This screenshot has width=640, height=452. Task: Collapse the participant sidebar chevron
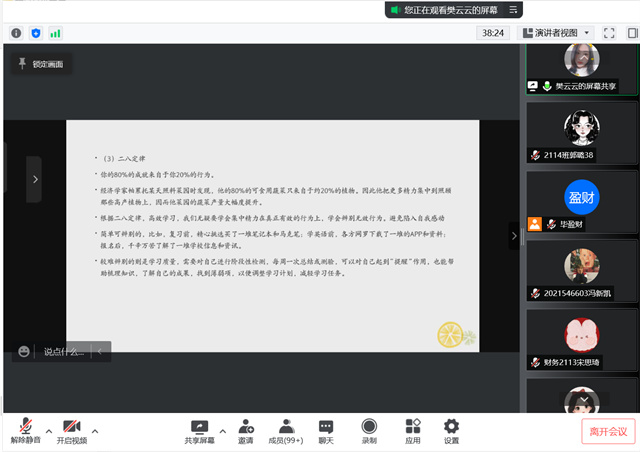pyautogui.click(x=514, y=236)
